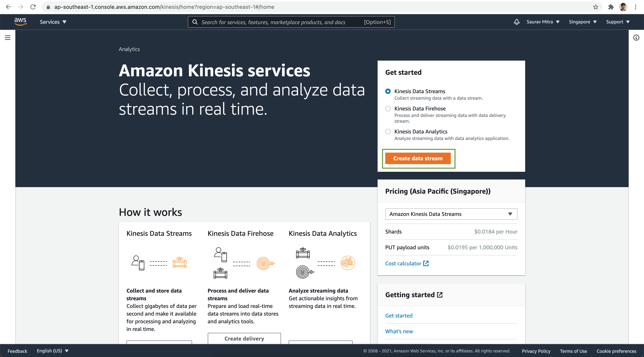
Task: Click the AWS logo home icon
Action: [20, 22]
